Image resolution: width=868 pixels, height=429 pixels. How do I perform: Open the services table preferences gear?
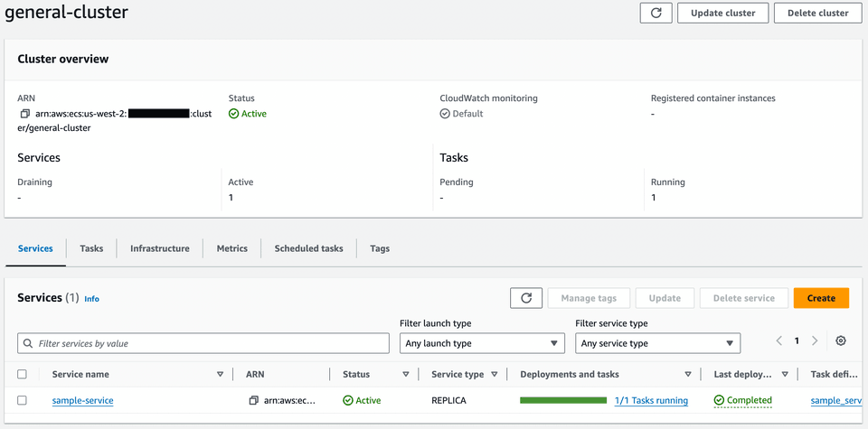coord(840,340)
